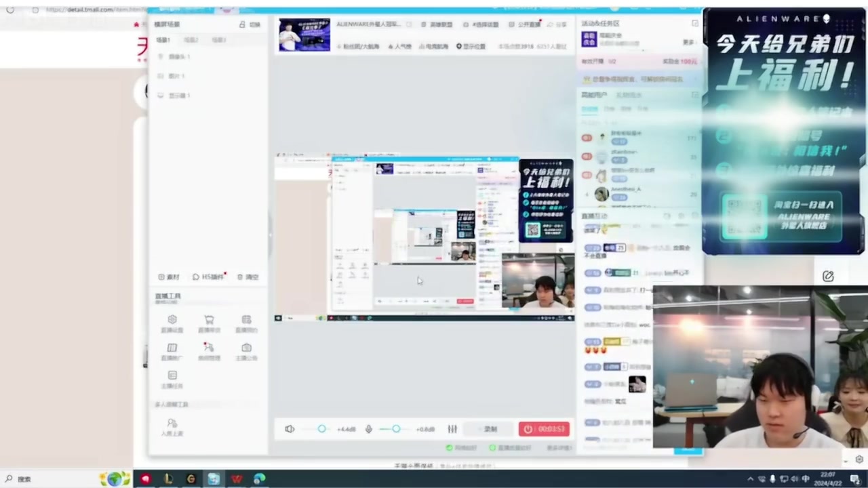868x488 pixels.
Task: Open the notification center icon
Action: pos(855,479)
